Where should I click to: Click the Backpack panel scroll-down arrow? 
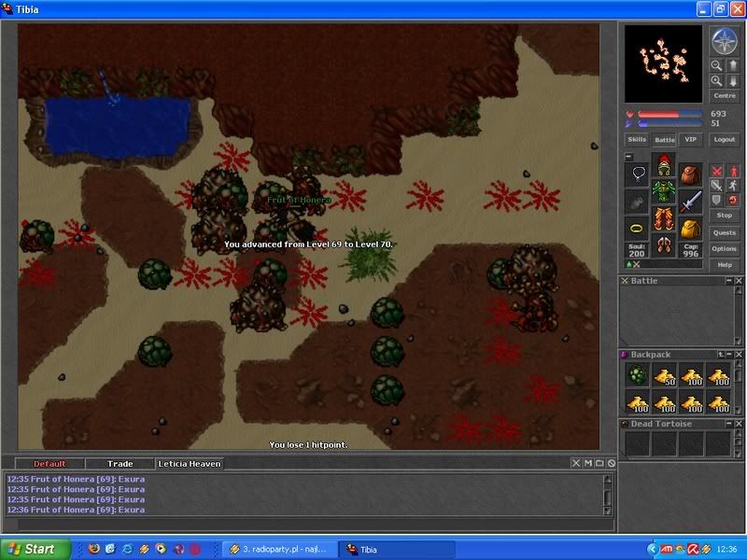pos(738,410)
